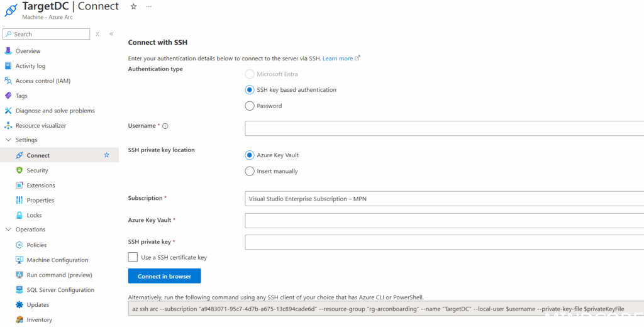Click the SQL Server Configuration icon

[x=19, y=290]
